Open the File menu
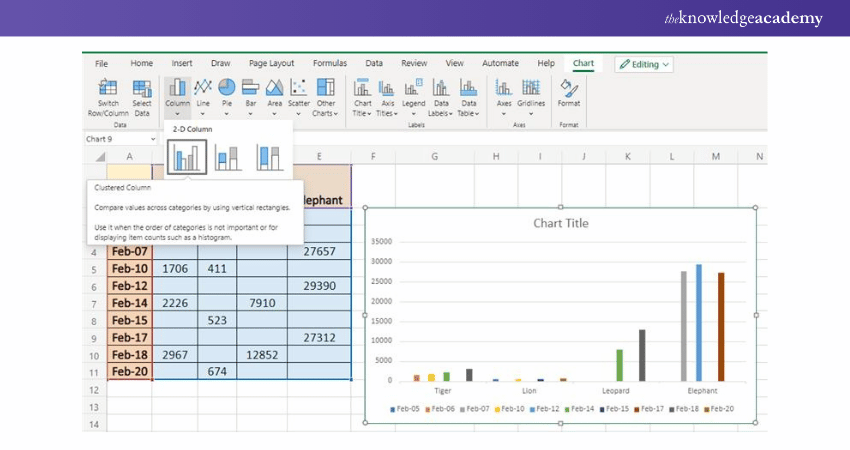Viewport: 850px width, 450px height. click(x=101, y=63)
